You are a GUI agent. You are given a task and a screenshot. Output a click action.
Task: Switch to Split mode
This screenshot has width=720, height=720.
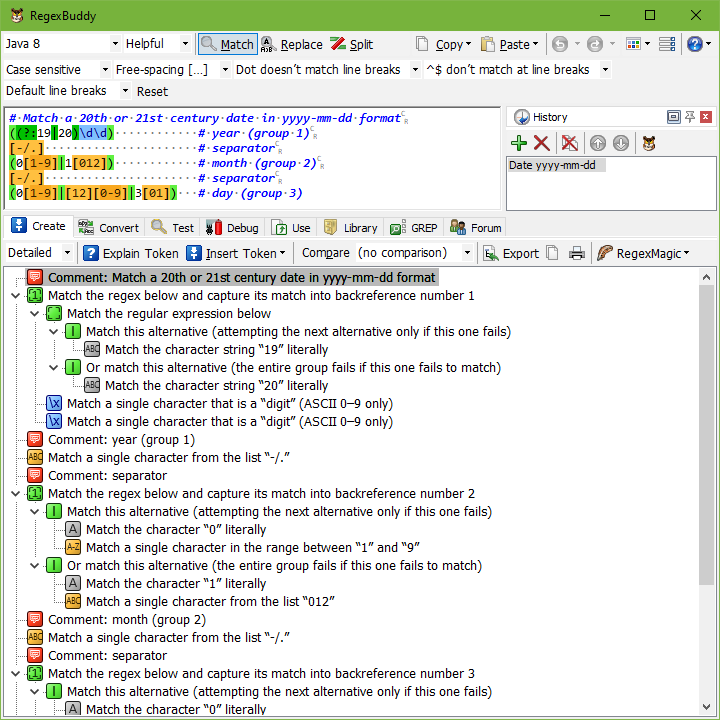point(352,44)
